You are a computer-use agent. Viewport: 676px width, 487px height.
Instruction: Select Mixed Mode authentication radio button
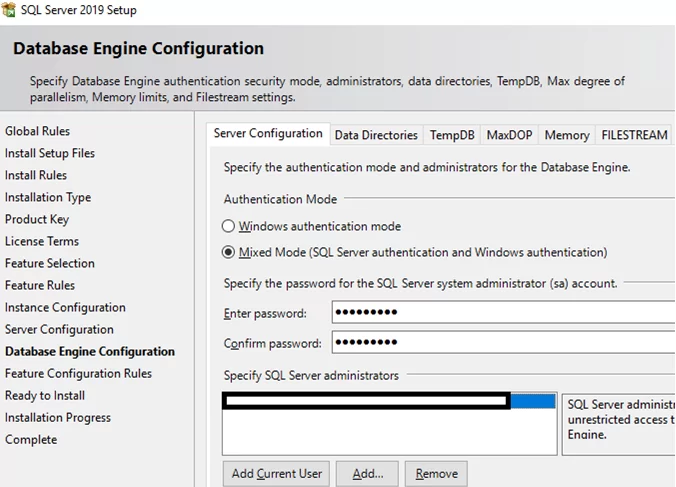229,252
